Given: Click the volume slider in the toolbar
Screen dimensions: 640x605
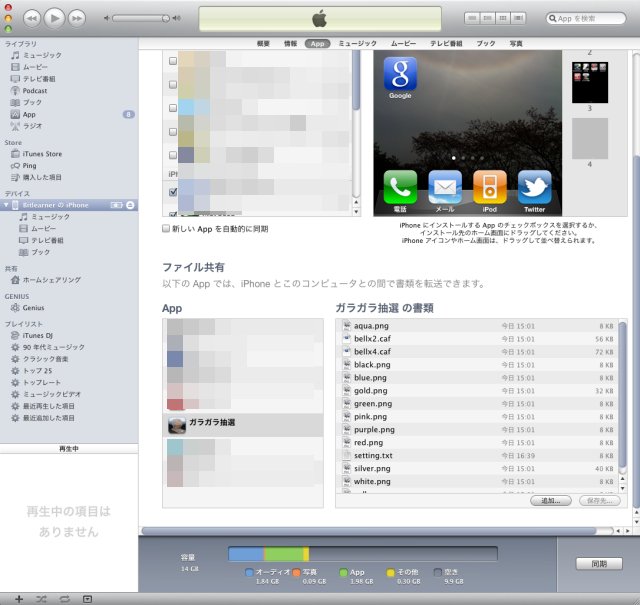Looking at the screenshot, I should click(150, 18).
